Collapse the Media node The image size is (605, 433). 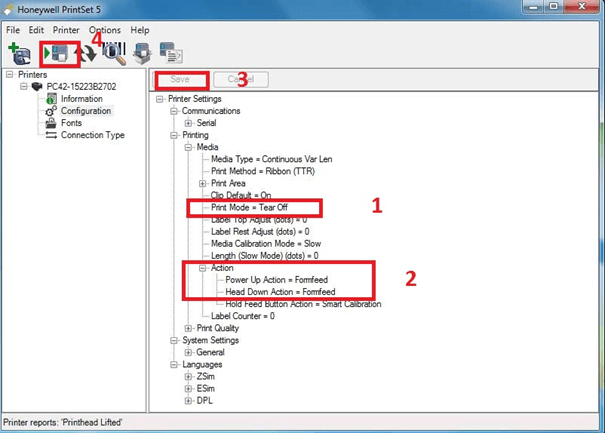188,147
